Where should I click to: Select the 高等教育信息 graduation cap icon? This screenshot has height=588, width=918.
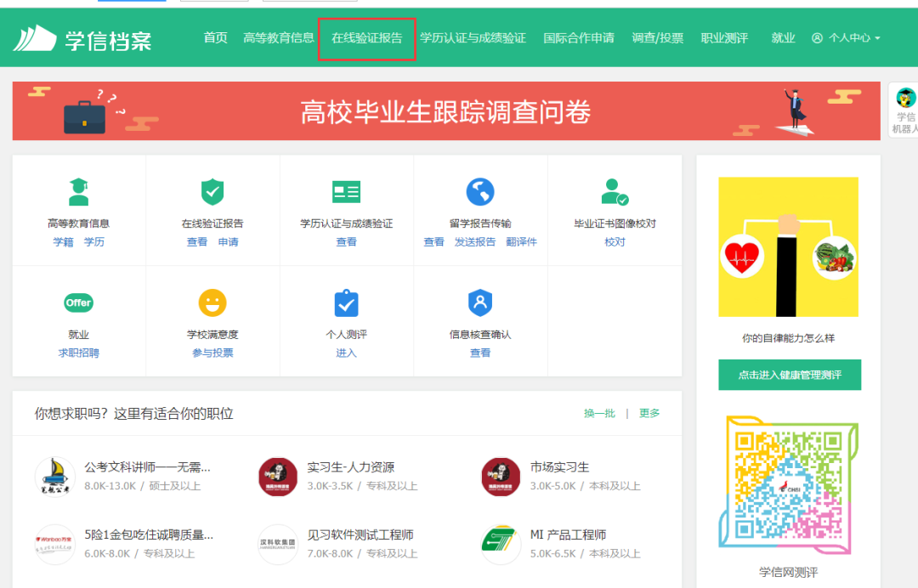77,190
